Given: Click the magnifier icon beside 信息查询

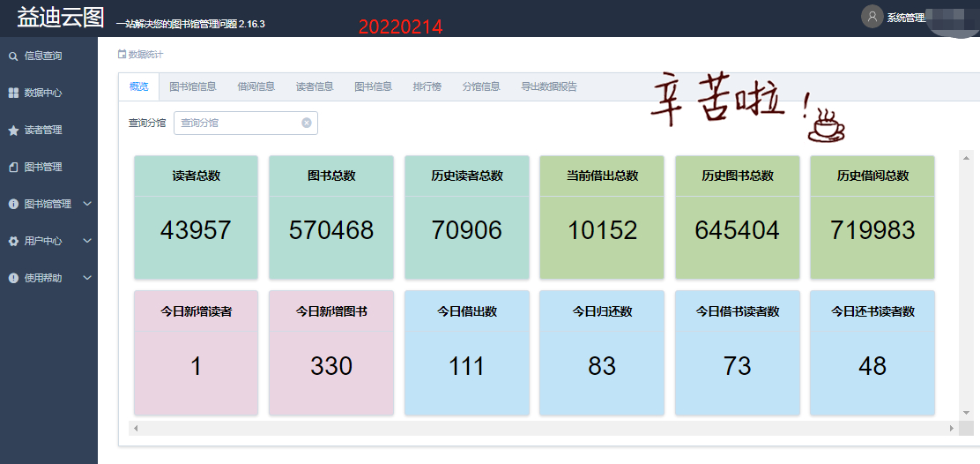Looking at the screenshot, I should point(13,56).
